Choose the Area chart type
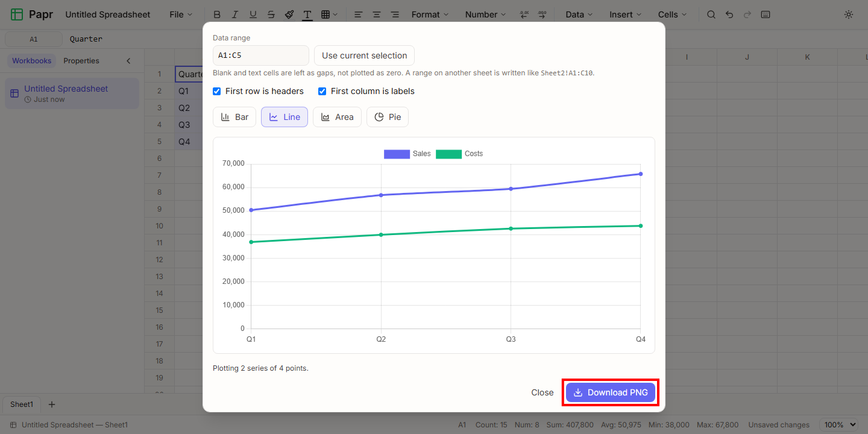 [337, 117]
